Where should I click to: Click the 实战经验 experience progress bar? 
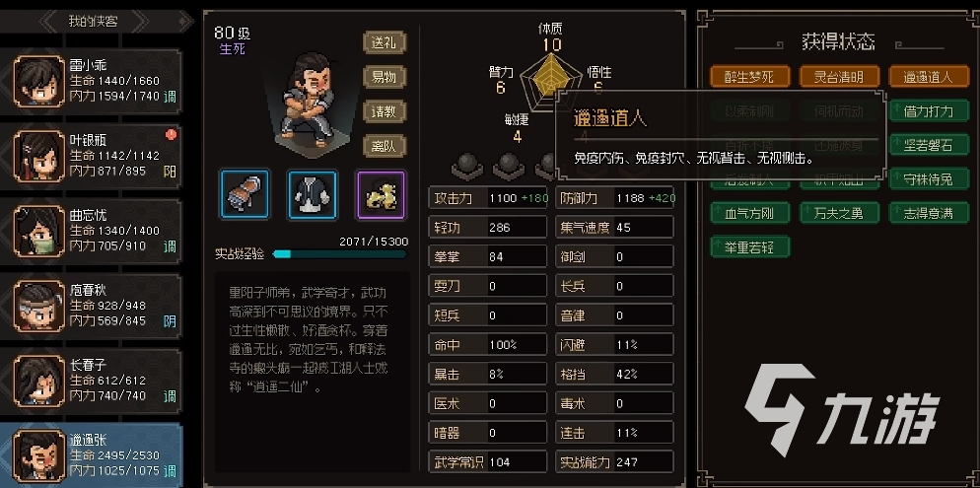pyautogui.click(x=339, y=253)
